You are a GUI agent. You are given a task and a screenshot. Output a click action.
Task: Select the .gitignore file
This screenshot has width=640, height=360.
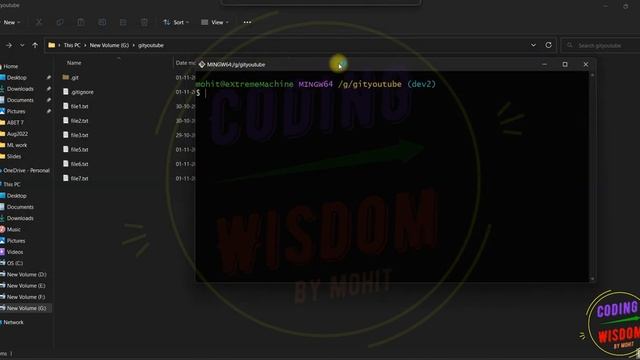click(78, 92)
